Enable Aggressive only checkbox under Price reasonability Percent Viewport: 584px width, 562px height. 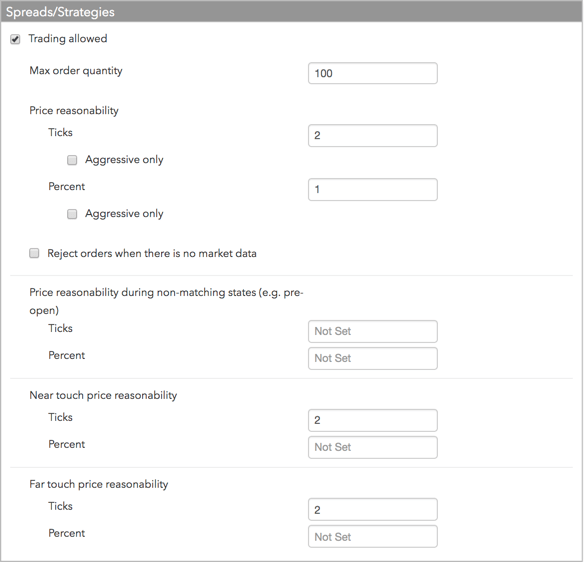72,214
